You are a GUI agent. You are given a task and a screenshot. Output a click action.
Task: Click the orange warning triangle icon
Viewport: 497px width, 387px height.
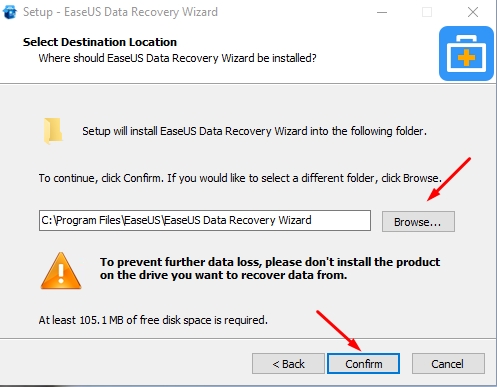tap(61, 271)
